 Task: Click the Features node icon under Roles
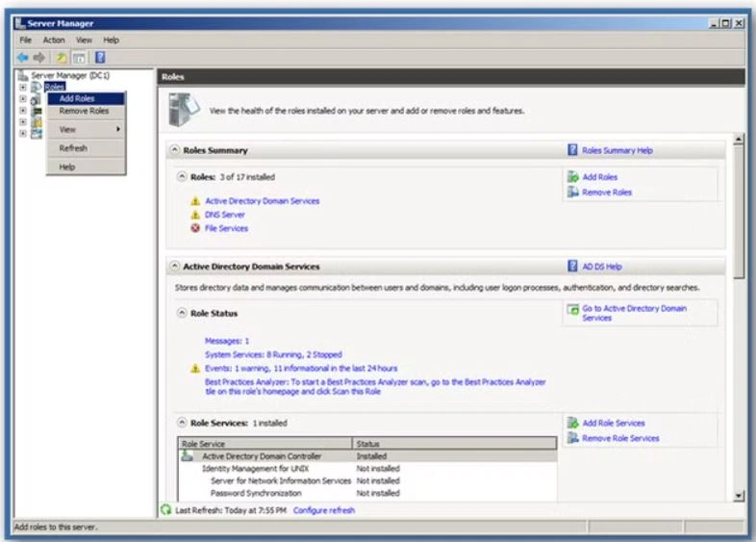pyautogui.click(x=36, y=99)
